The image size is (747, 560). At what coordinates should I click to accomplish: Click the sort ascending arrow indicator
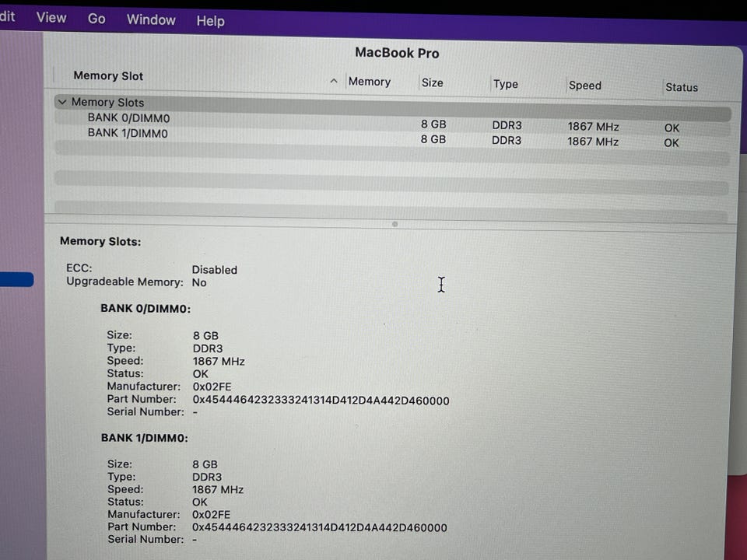pyautogui.click(x=334, y=81)
